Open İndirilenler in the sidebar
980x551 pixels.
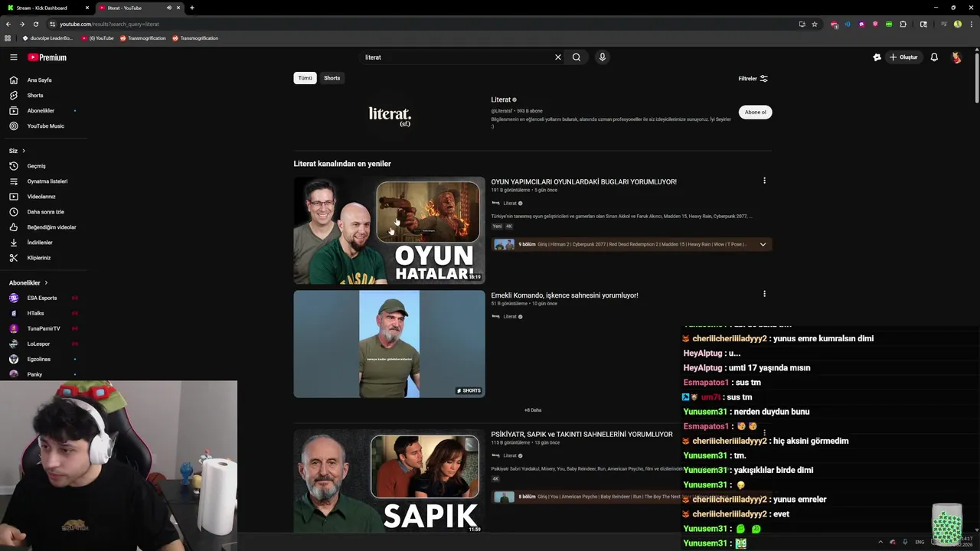pos(40,243)
